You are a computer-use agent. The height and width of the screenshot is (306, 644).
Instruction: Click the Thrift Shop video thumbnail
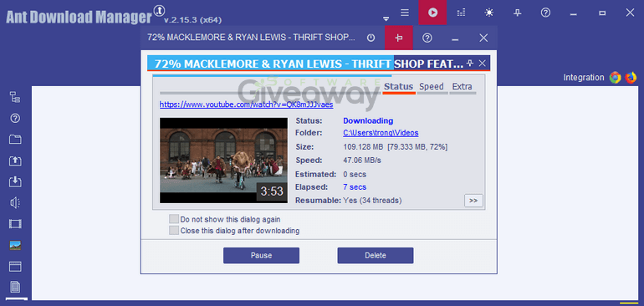[224, 161]
